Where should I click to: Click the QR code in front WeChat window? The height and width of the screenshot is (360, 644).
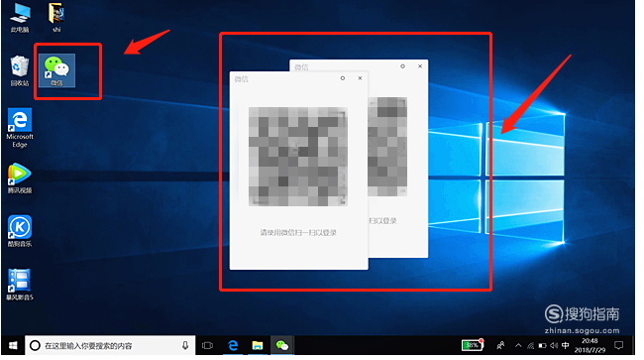(x=298, y=157)
